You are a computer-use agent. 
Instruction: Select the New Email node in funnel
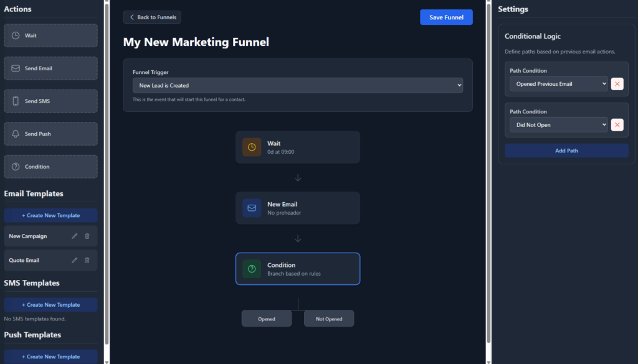(x=298, y=208)
